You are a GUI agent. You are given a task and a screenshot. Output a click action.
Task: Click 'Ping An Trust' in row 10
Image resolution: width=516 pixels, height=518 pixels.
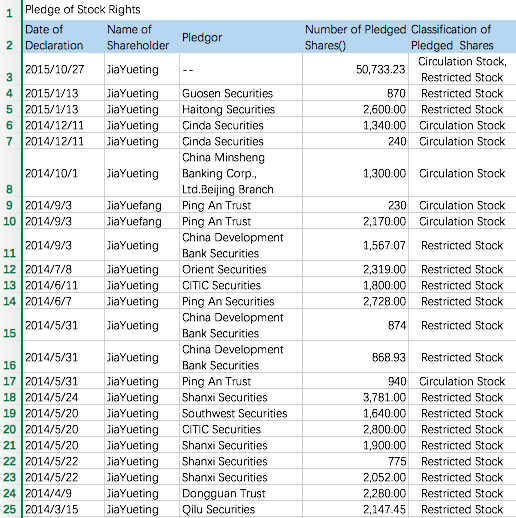216,221
